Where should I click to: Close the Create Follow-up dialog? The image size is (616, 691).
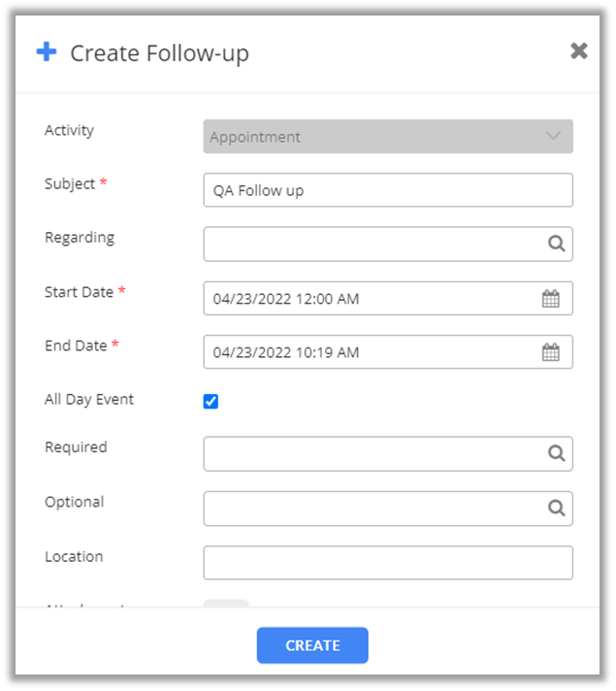(x=578, y=51)
